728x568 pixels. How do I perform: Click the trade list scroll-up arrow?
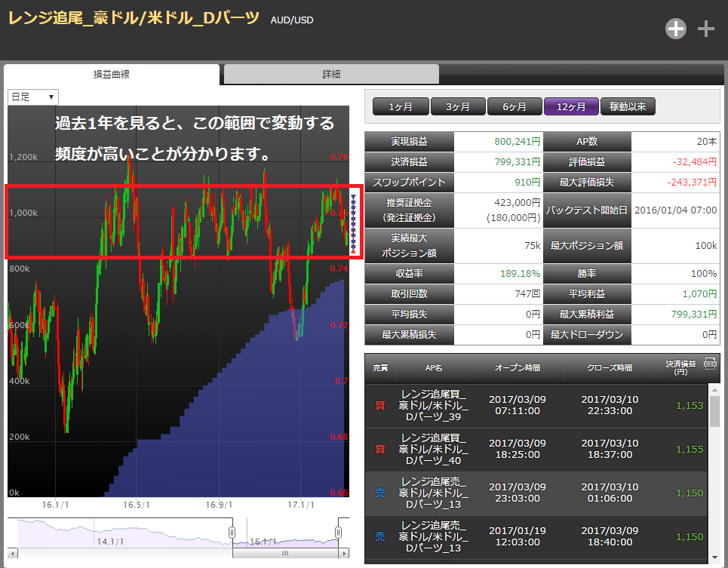[x=714, y=390]
